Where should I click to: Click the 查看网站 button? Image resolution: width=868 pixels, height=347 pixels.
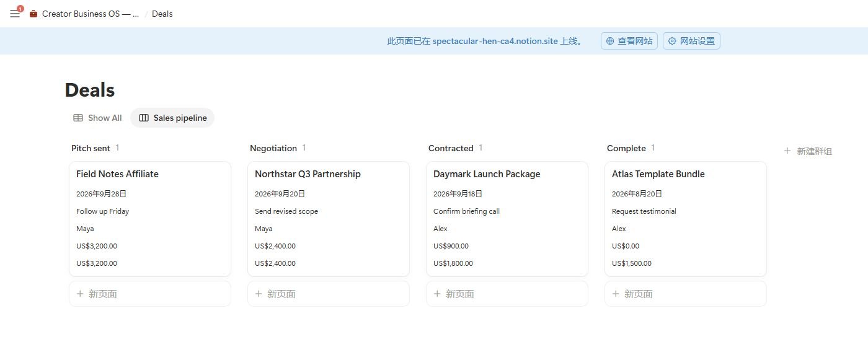coord(629,41)
